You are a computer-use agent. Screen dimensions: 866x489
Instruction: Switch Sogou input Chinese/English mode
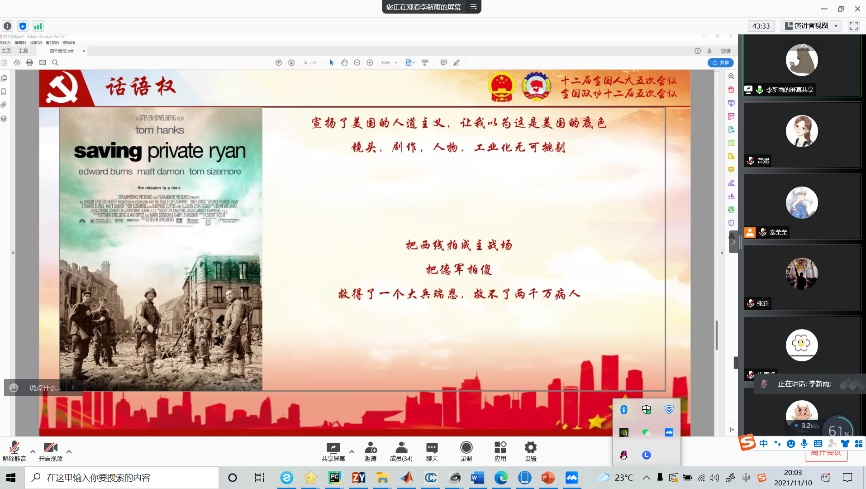point(763,443)
